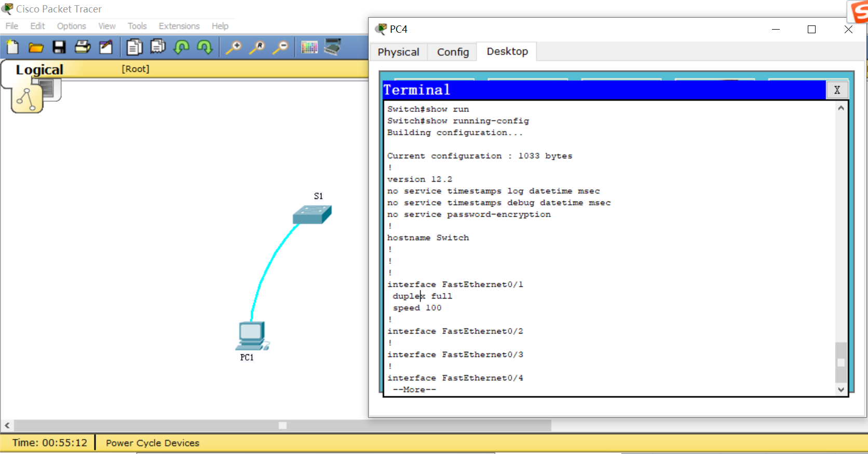Click the [Root] navigation label
Image resolution: width=868 pixels, height=454 pixels.
pos(135,69)
